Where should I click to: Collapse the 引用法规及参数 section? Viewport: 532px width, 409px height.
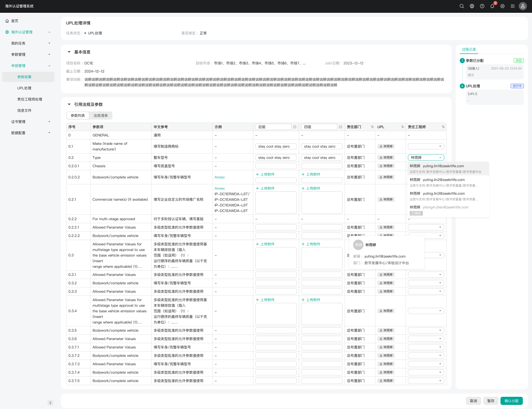click(x=69, y=104)
